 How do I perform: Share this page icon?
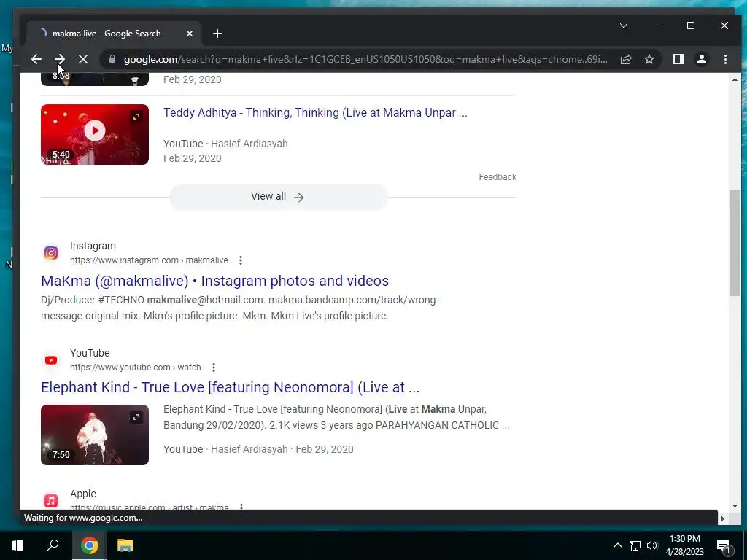[625, 59]
